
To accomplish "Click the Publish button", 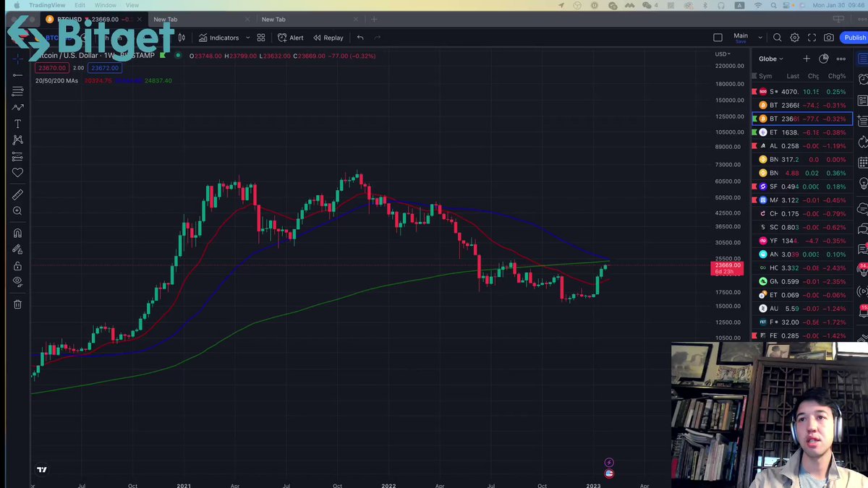I will click(x=854, y=38).
